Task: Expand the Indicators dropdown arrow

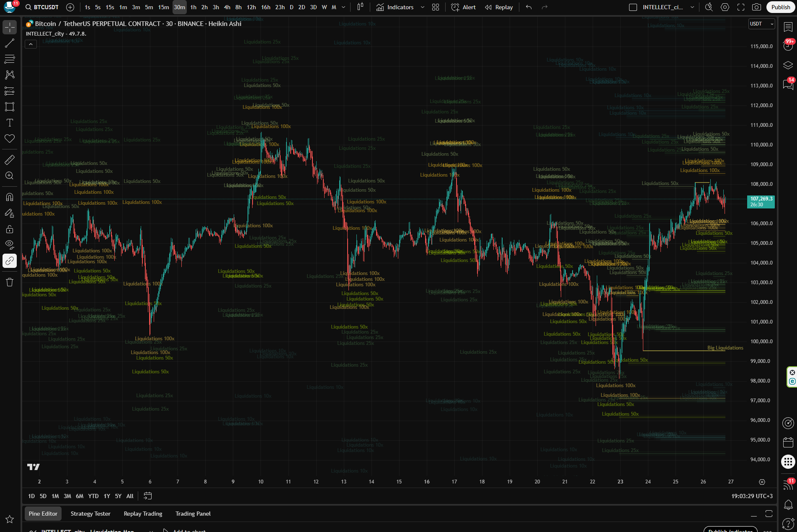Action: (x=423, y=7)
